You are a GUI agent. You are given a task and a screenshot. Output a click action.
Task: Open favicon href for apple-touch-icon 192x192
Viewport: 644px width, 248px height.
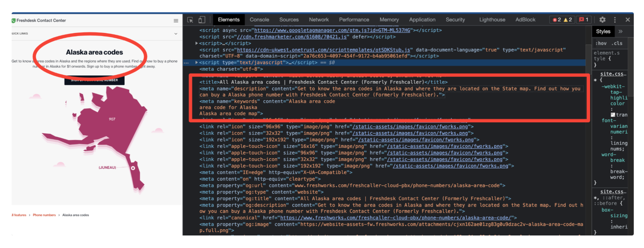[451, 166]
